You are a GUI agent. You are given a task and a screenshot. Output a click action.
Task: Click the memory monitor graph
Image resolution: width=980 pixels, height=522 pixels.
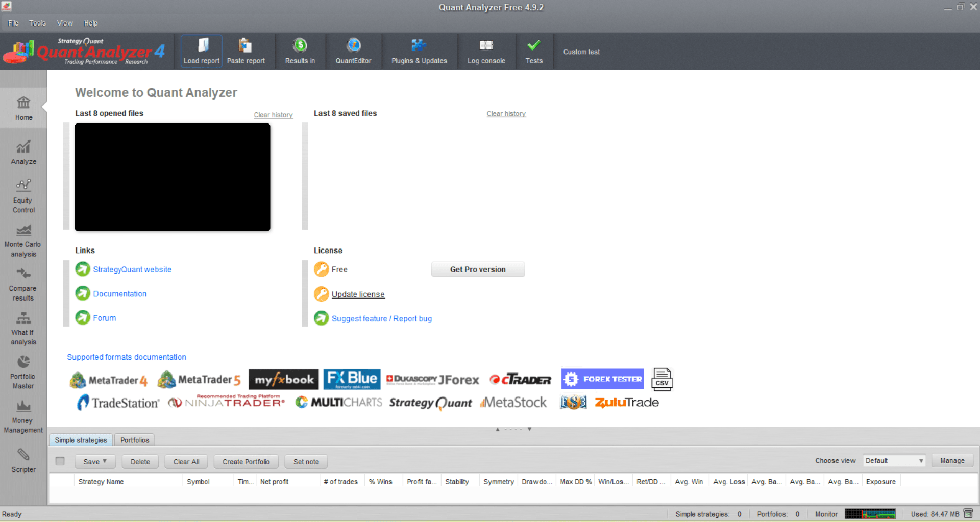[x=870, y=514]
